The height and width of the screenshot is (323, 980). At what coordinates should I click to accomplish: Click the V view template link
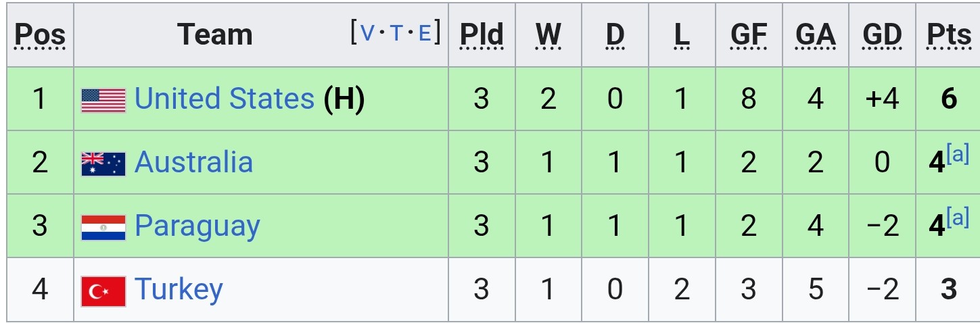click(x=367, y=32)
